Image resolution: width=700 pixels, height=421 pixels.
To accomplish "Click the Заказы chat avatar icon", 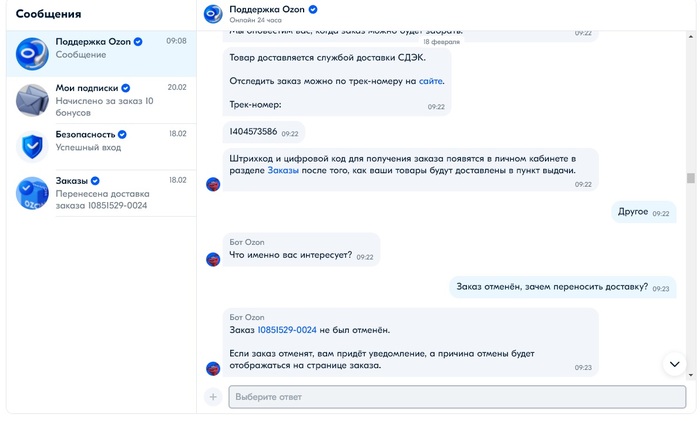I will [x=32, y=192].
